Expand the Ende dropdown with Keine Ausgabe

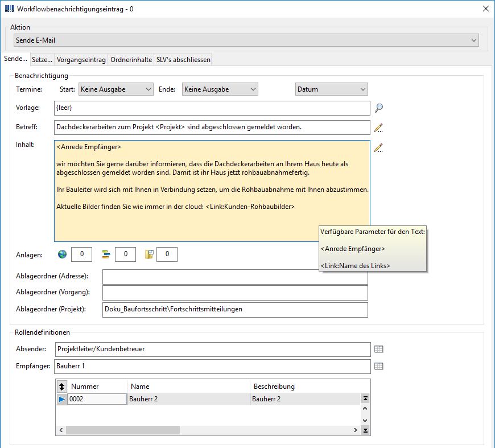pyautogui.click(x=220, y=89)
